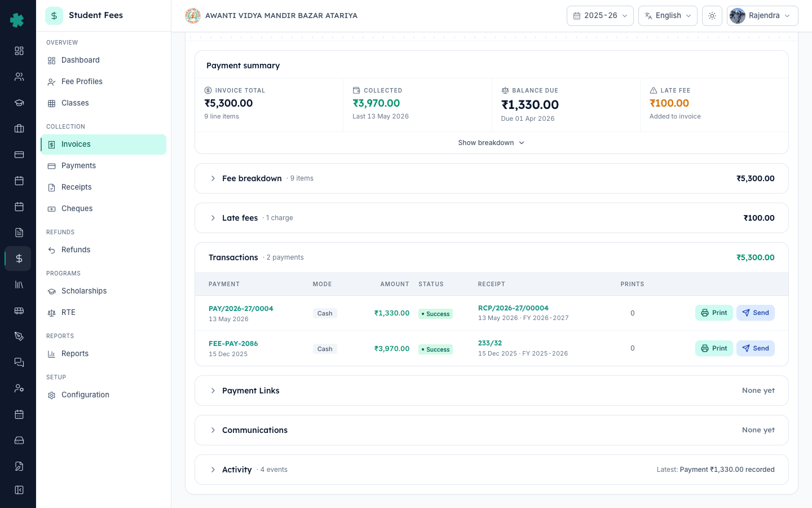
Task: Open the chat messages icon in left rail
Action: (19, 362)
